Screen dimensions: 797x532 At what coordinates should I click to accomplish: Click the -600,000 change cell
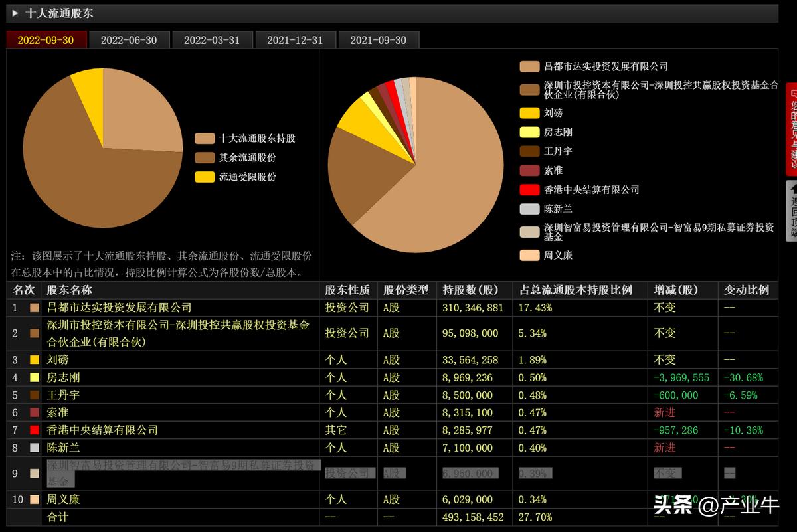click(676, 395)
